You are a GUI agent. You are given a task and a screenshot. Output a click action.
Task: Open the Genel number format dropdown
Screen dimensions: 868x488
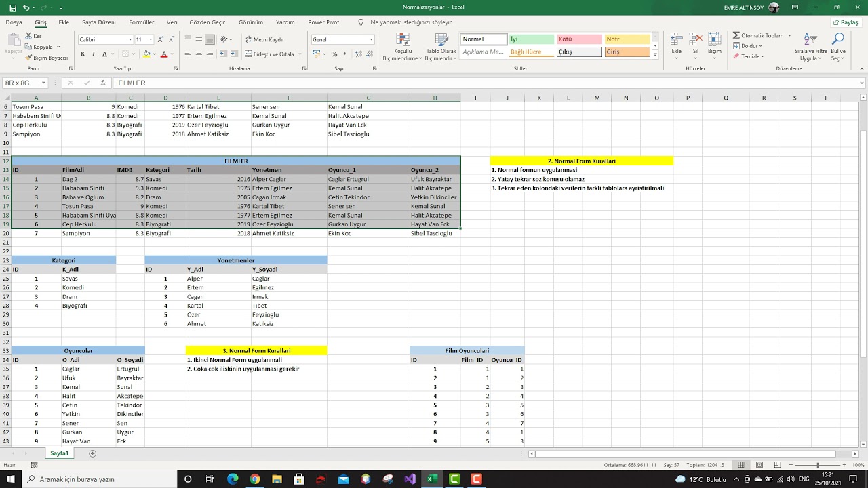click(x=371, y=39)
